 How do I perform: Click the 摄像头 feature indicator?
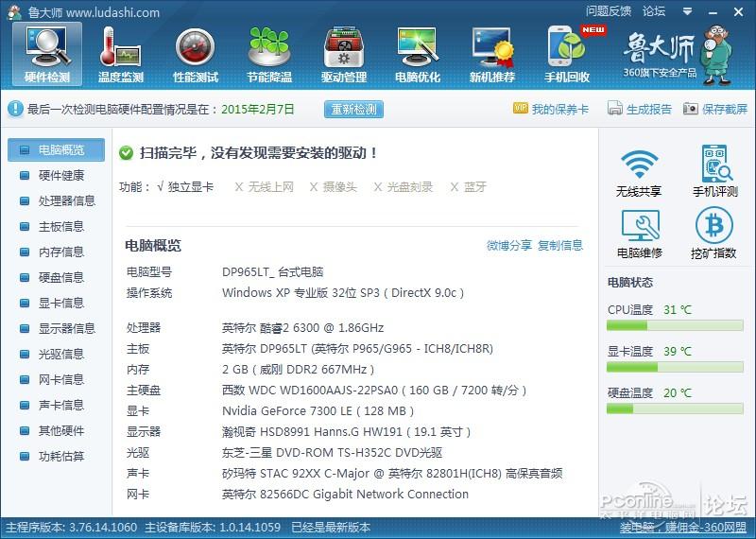[x=334, y=186]
